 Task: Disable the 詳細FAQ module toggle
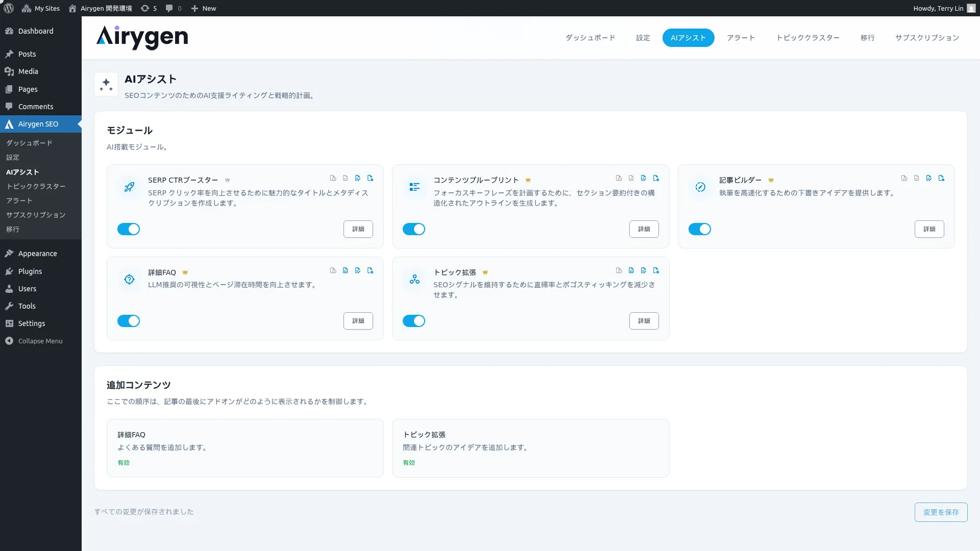click(x=129, y=321)
